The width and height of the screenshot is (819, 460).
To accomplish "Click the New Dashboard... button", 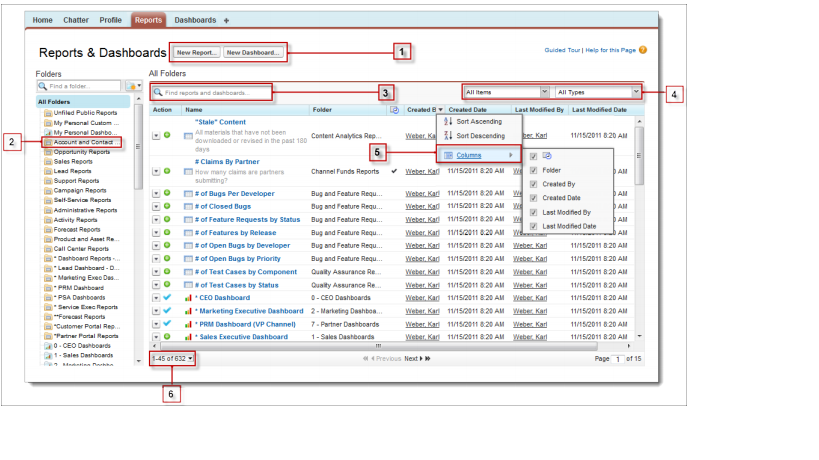I will (x=253, y=52).
